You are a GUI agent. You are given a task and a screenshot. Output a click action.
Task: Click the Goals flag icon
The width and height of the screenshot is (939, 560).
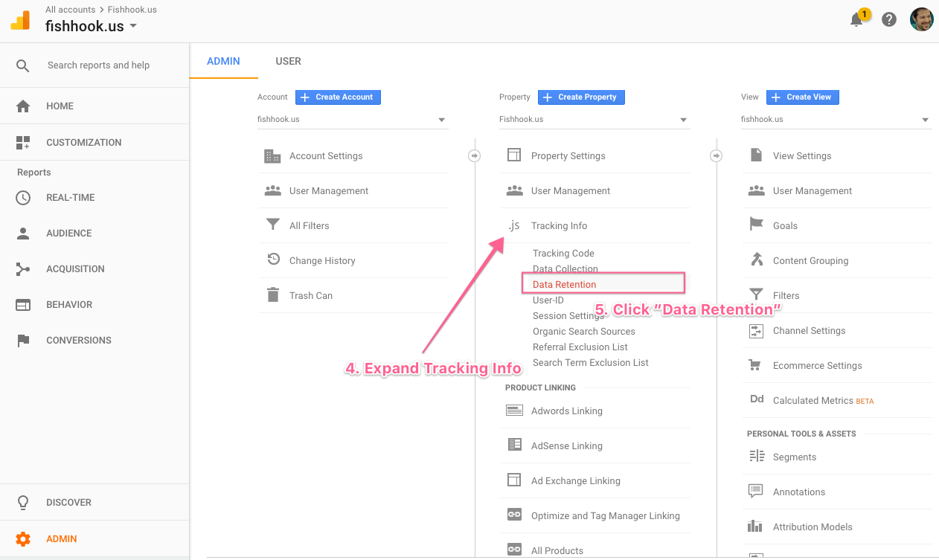757,225
